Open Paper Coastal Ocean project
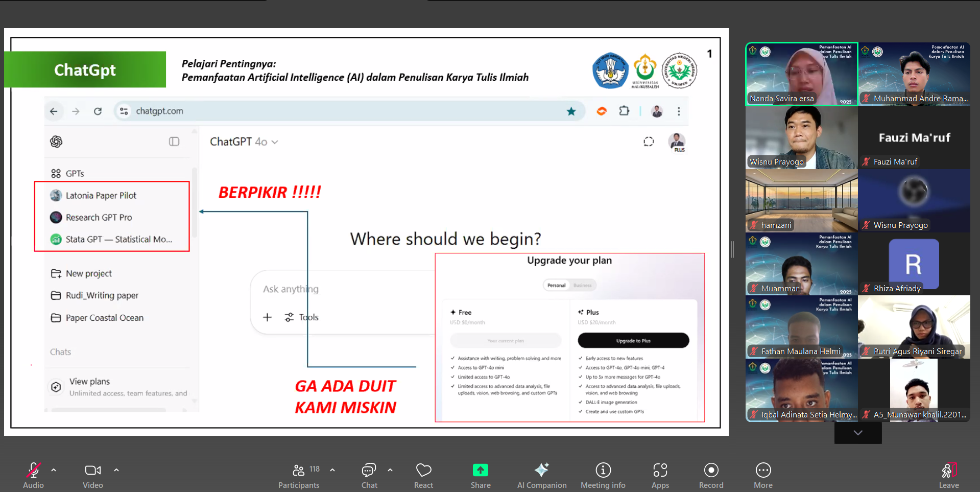Viewport: 980px width, 492px height. 97,318
